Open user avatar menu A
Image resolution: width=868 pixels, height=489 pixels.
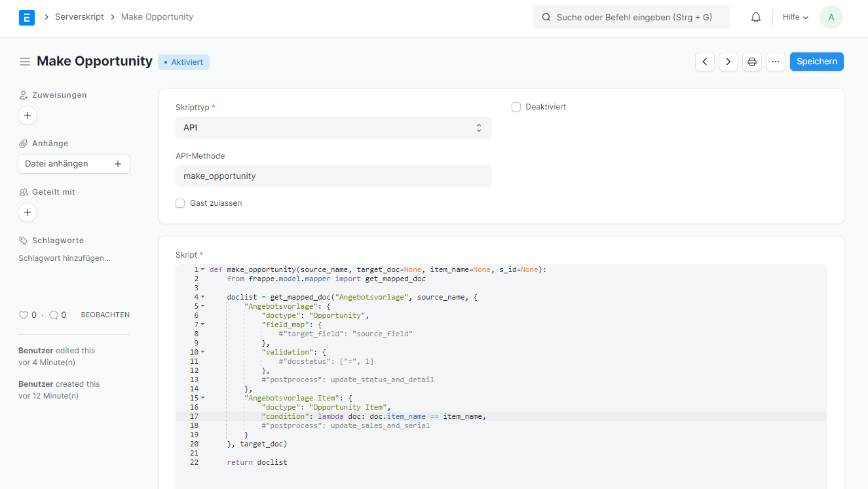[x=831, y=17]
